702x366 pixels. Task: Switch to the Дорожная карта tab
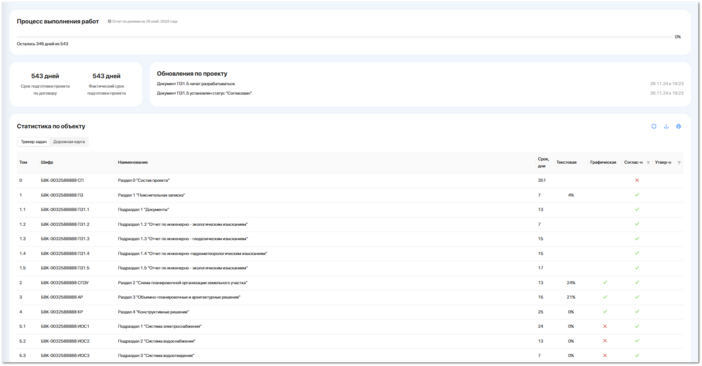(x=69, y=142)
